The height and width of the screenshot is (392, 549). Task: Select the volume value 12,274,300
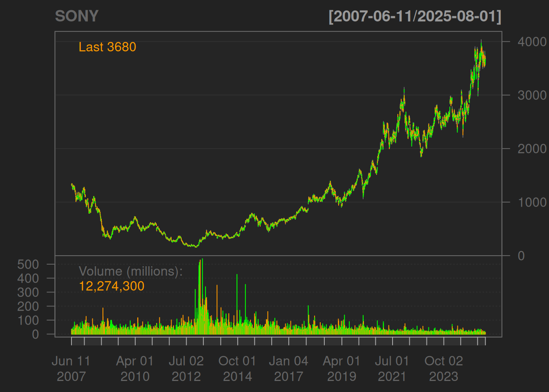pos(112,286)
